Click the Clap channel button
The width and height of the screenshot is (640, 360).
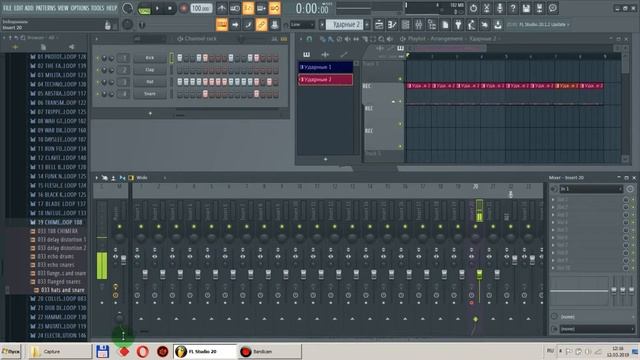[150, 70]
